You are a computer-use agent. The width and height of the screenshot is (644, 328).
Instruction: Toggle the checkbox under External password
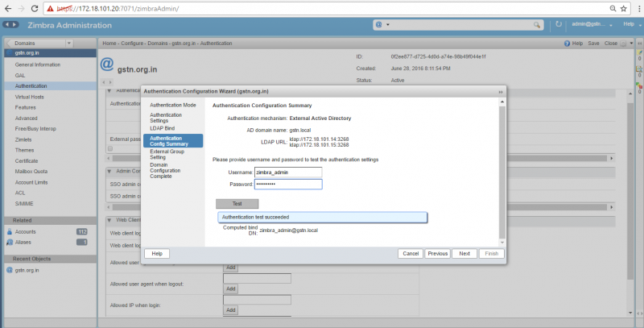[x=110, y=148]
